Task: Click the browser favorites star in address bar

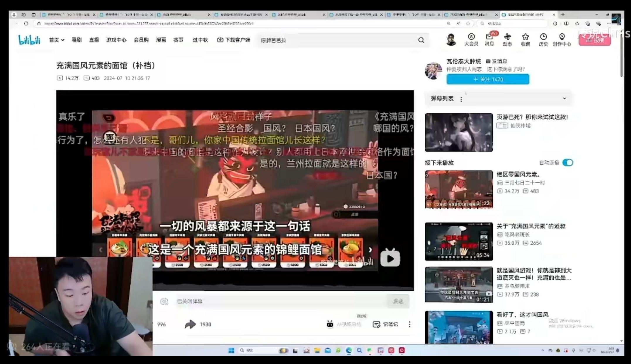Action: click(468, 23)
